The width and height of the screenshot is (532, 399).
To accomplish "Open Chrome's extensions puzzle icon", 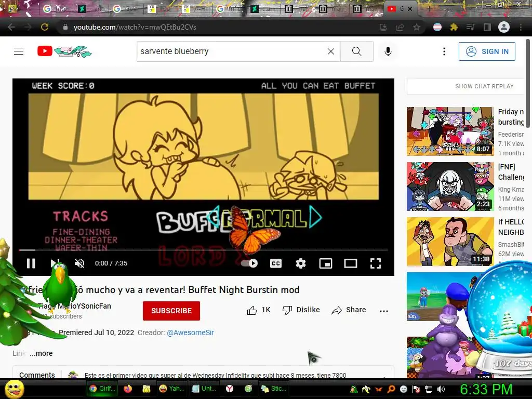I will pos(454,27).
